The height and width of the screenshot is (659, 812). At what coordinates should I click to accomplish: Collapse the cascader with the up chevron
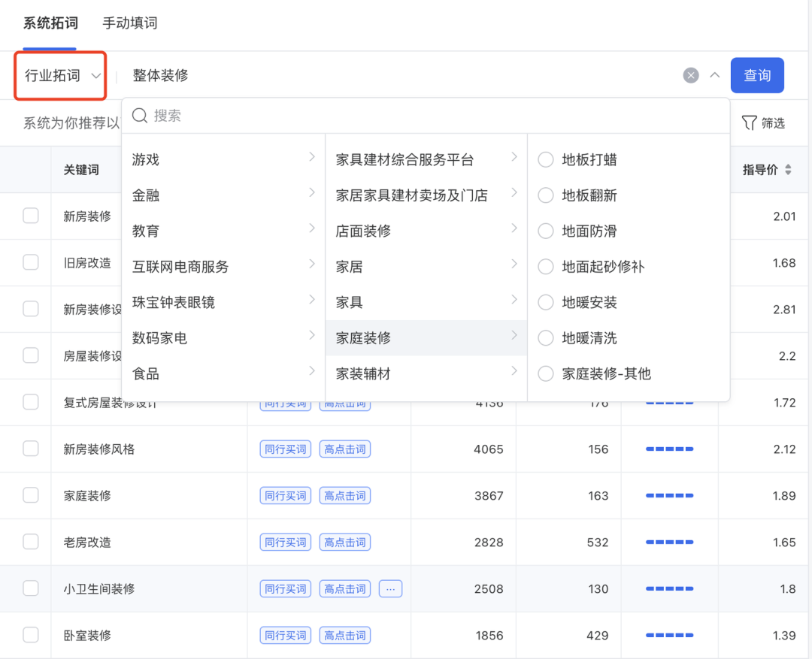[715, 75]
